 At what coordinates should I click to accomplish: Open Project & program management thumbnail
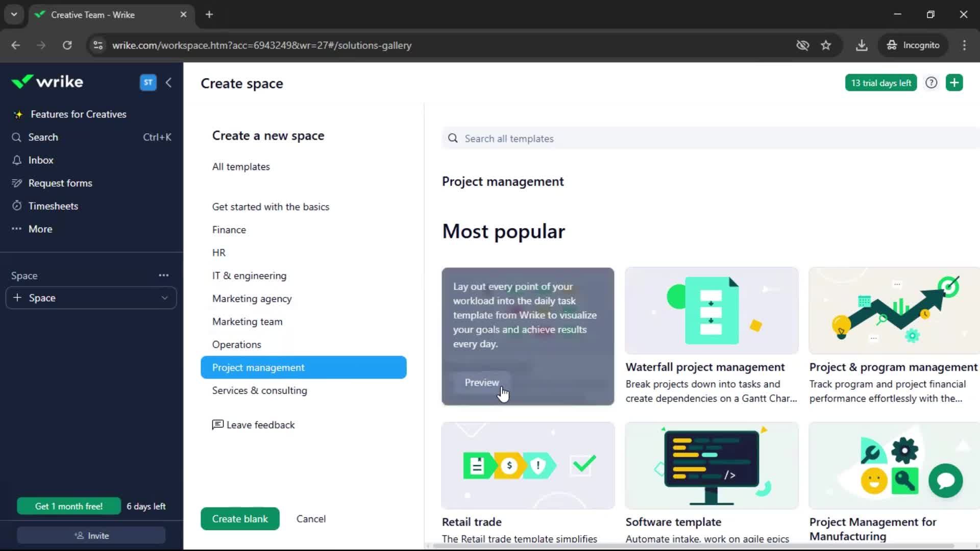[x=894, y=311]
